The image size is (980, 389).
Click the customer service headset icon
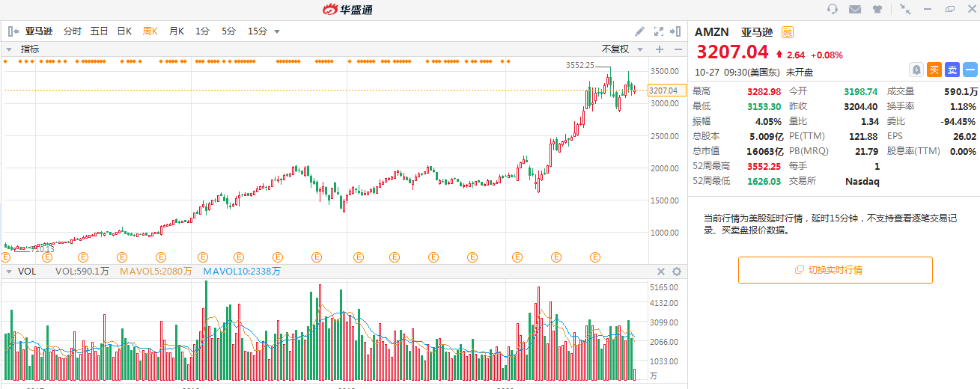(x=833, y=9)
